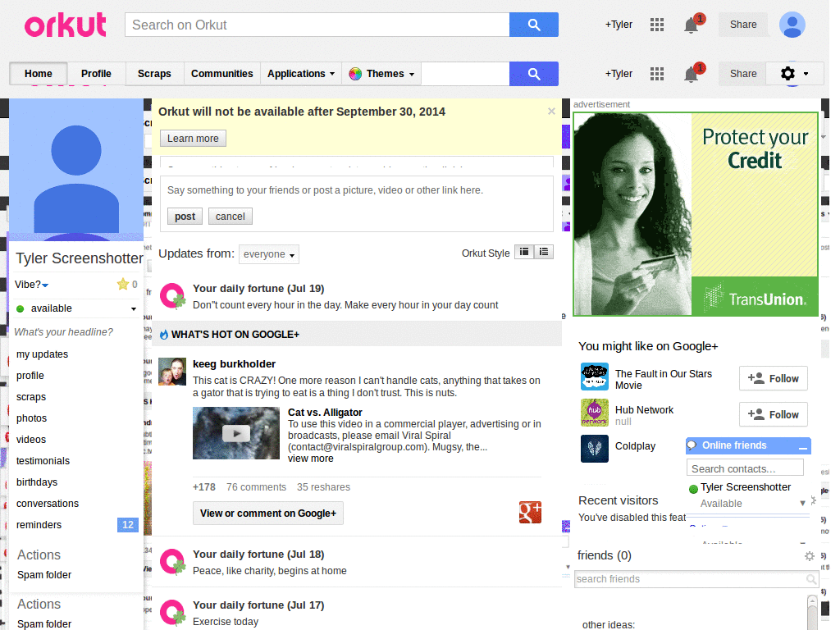Image resolution: width=840 pixels, height=630 pixels.
Task: Click the Vibe star rating icon
Action: [123, 284]
